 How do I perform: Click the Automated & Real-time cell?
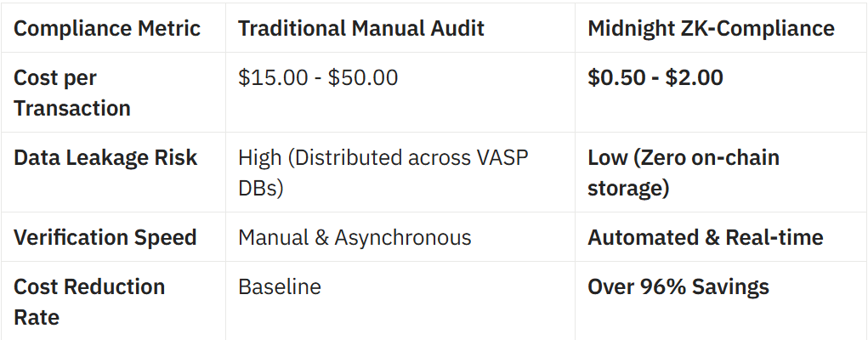coord(705,237)
